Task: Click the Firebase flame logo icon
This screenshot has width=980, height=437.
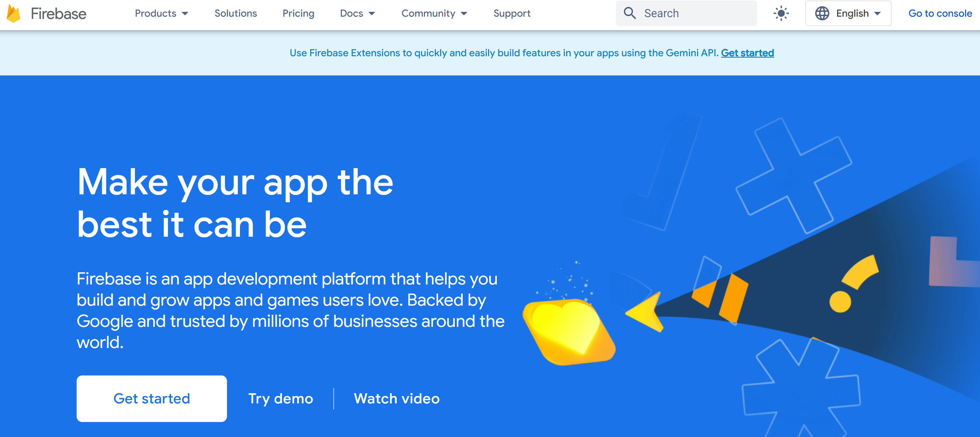Action: coord(13,14)
